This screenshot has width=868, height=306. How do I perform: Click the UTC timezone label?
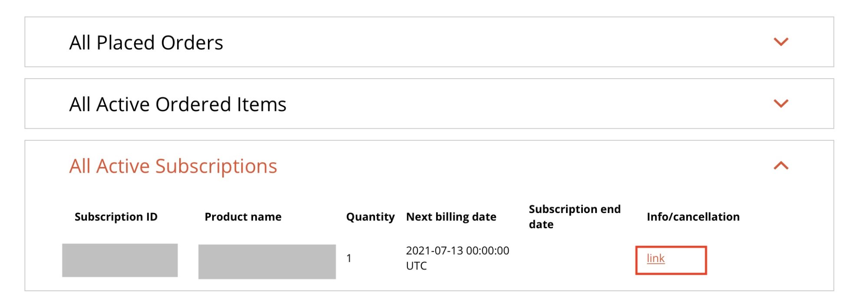pyautogui.click(x=416, y=266)
